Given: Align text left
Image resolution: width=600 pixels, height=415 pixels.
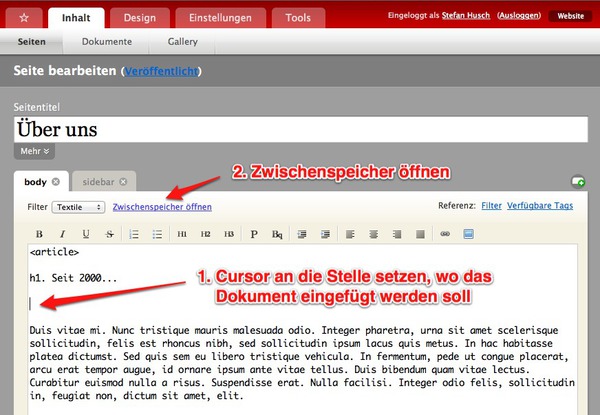Looking at the screenshot, I should coord(350,234).
